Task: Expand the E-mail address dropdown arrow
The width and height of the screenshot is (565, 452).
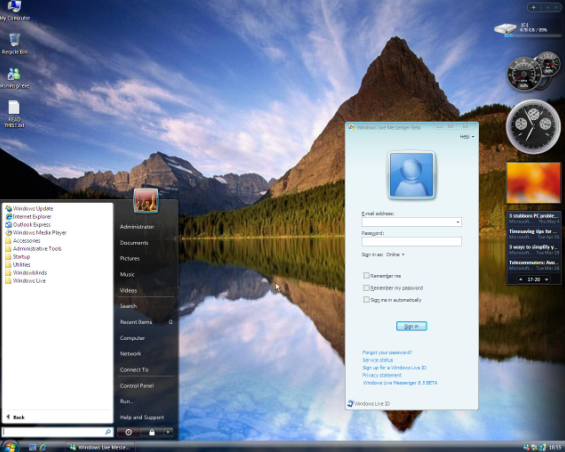Action: point(458,222)
